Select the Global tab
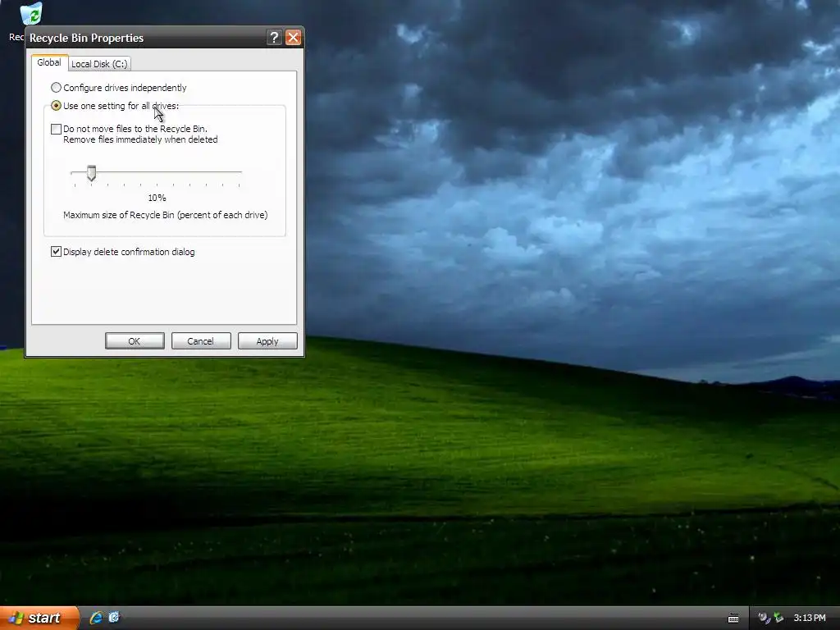The width and height of the screenshot is (840, 630). point(49,62)
